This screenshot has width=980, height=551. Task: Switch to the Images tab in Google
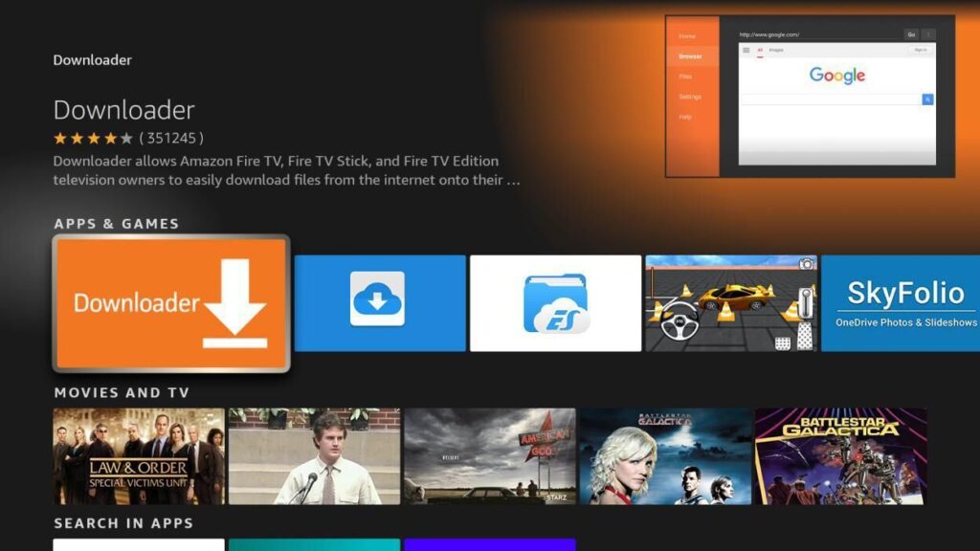coord(774,50)
